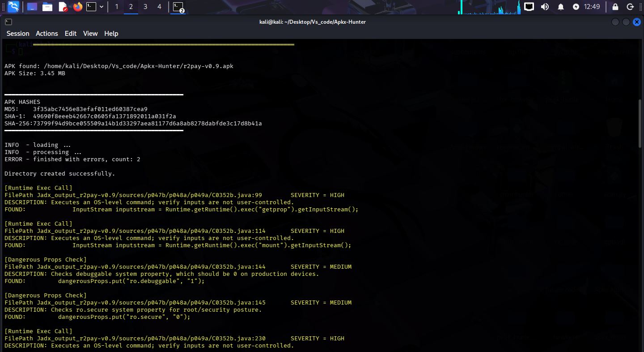Click the FOUND line with "ro.secure"
This screenshot has width=644, height=352.
[x=97, y=317]
